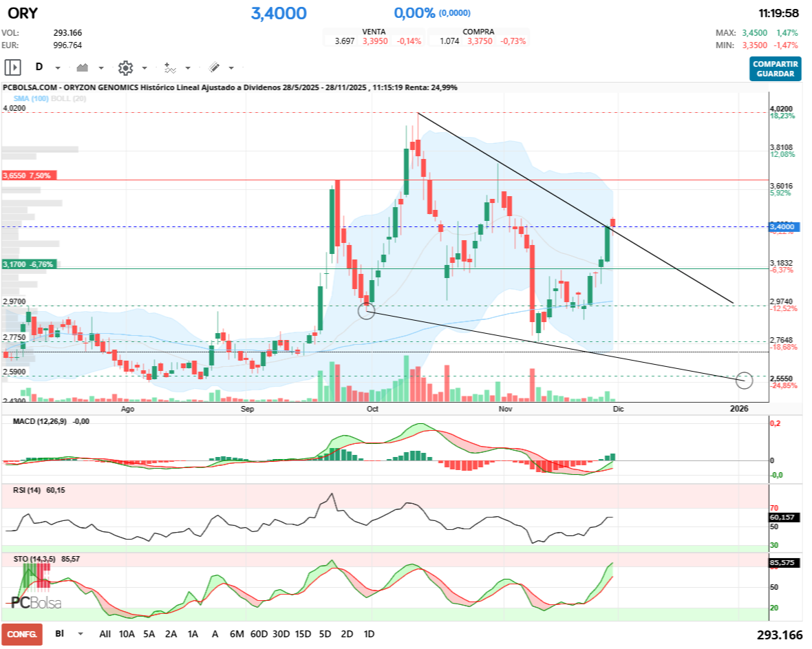Collapse the left panel toggle icon
This screenshot has width=812, height=649.
click(13, 67)
